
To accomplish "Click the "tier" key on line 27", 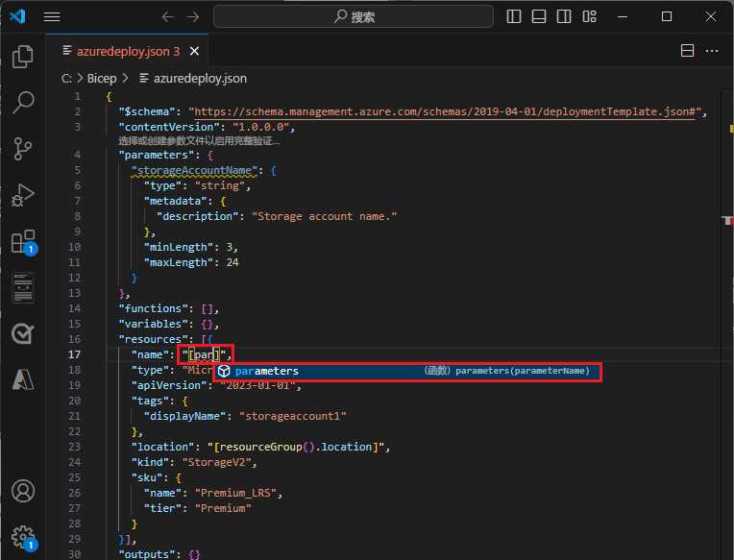I will coord(163,508).
